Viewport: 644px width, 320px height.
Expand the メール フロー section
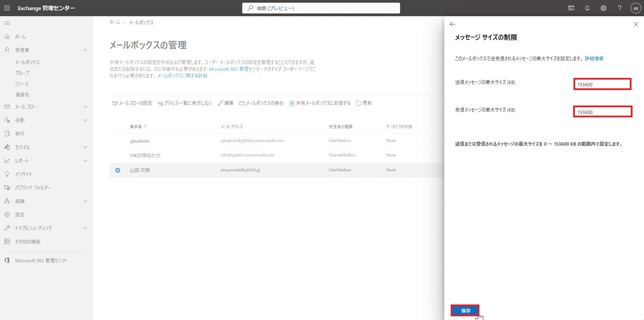tap(85, 107)
